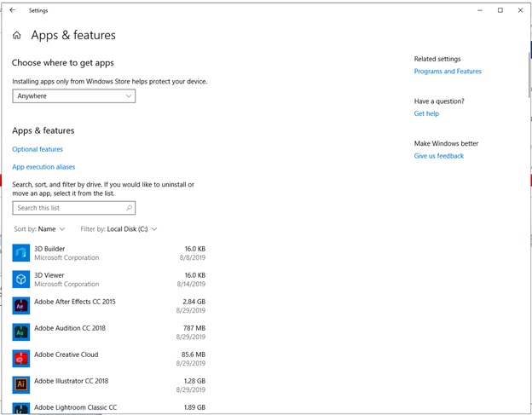Open Programs and Features link

[448, 72]
